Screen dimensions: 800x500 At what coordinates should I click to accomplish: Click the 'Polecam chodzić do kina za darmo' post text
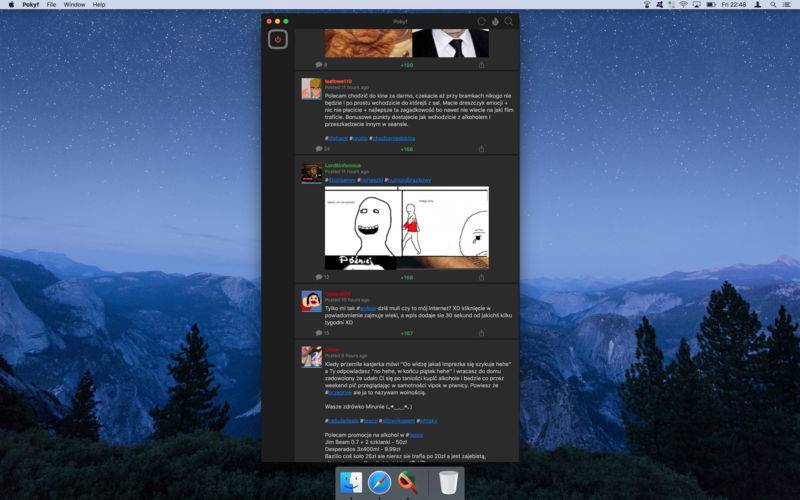tap(419, 110)
